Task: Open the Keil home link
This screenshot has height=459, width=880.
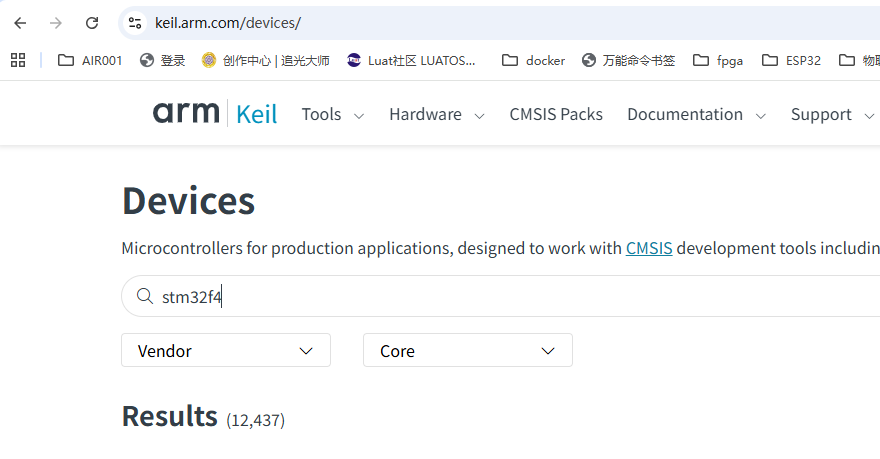Action: 256,114
